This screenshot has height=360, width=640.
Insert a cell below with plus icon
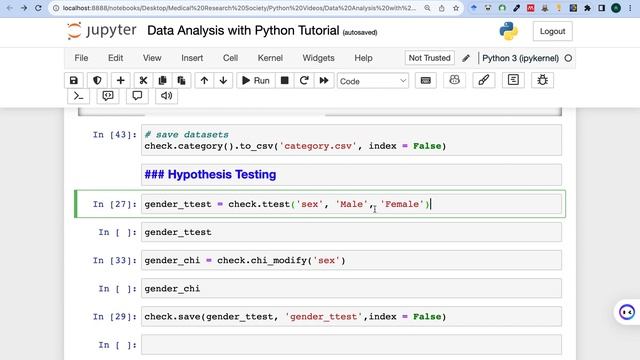click(x=120, y=80)
